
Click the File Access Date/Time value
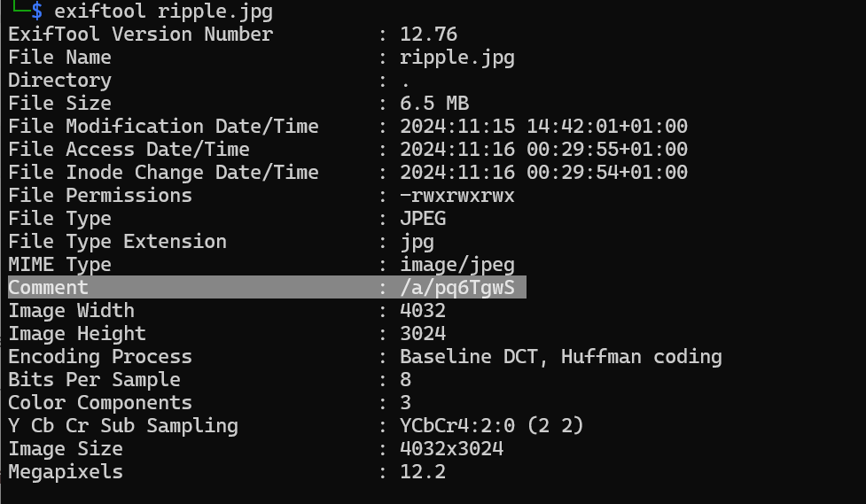coord(543,150)
